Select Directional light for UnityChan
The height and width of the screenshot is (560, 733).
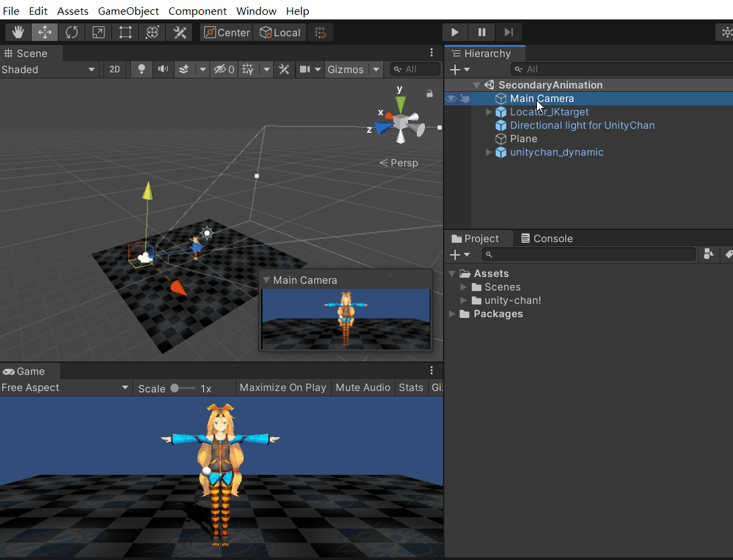582,125
